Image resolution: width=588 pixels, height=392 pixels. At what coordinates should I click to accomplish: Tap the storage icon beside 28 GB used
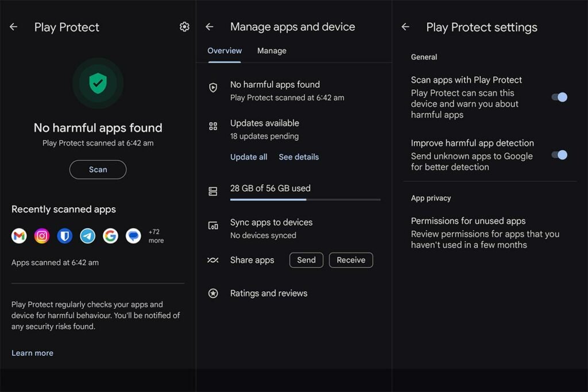coord(213,192)
